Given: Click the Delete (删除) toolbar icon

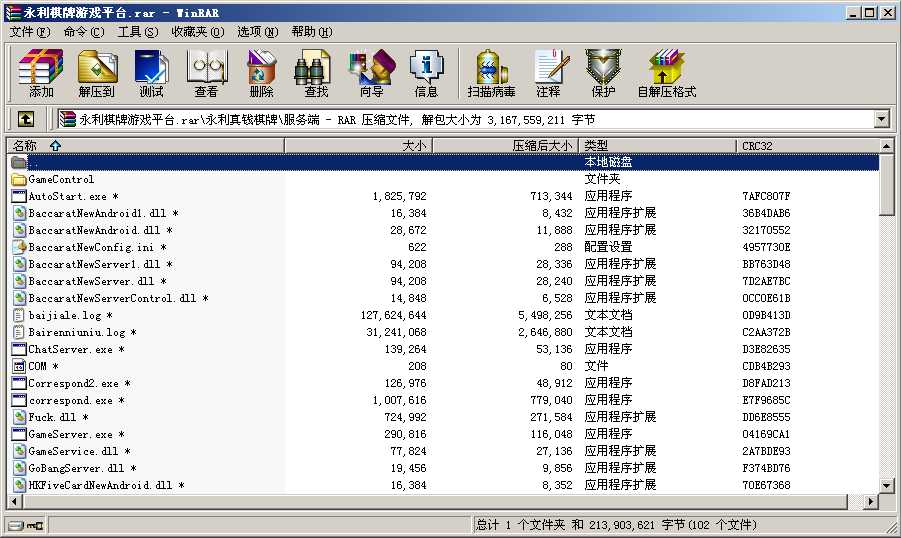Looking at the screenshot, I should click(x=261, y=74).
